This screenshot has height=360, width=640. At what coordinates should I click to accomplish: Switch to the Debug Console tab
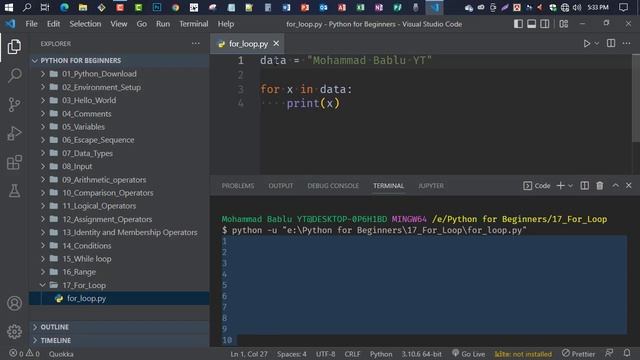(333, 186)
